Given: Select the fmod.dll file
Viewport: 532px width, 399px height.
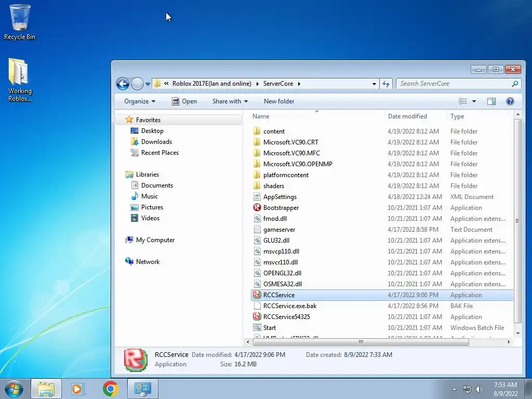Looking at the screenshot, I should 275,219.
